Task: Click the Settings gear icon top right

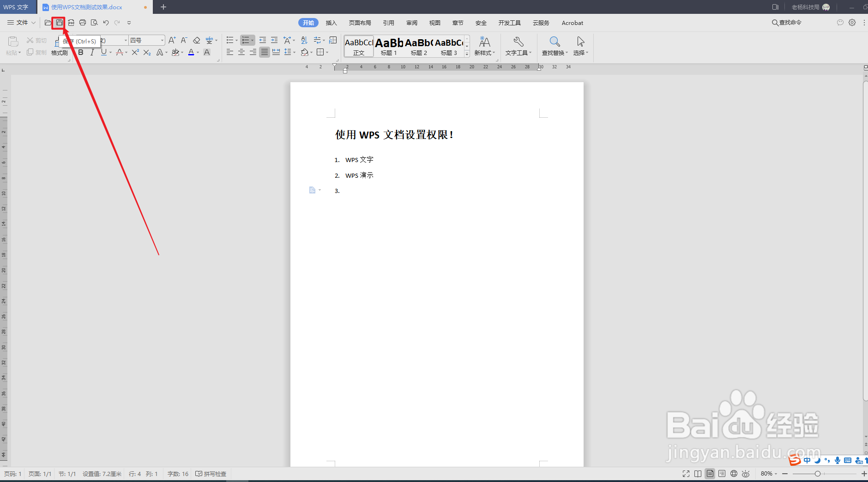Action: (x=852, y=23)
